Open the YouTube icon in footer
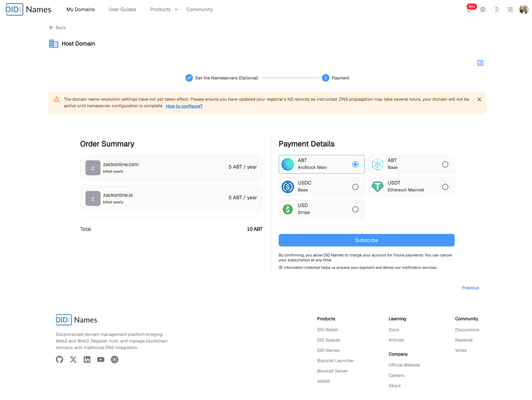Viewport: 532px width, 400px height. (101, 359)
